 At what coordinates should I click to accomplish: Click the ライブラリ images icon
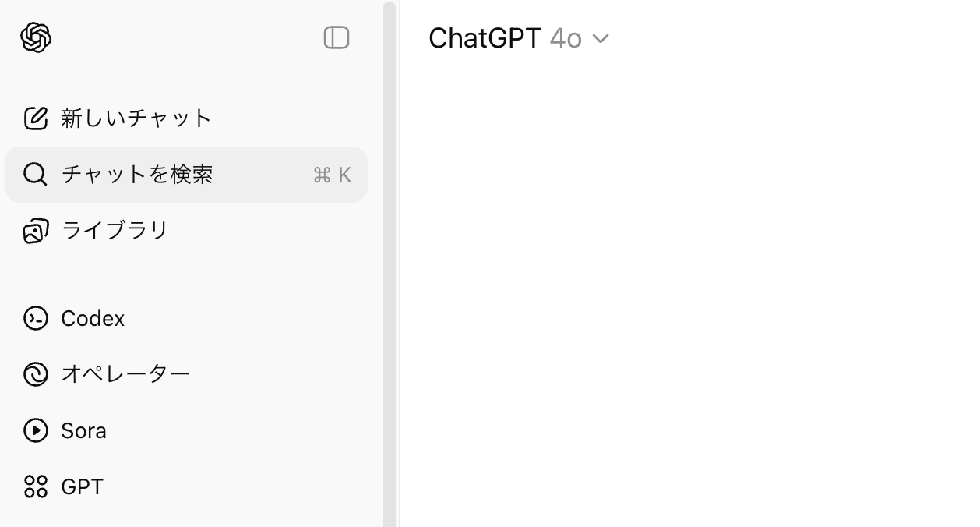36,231
